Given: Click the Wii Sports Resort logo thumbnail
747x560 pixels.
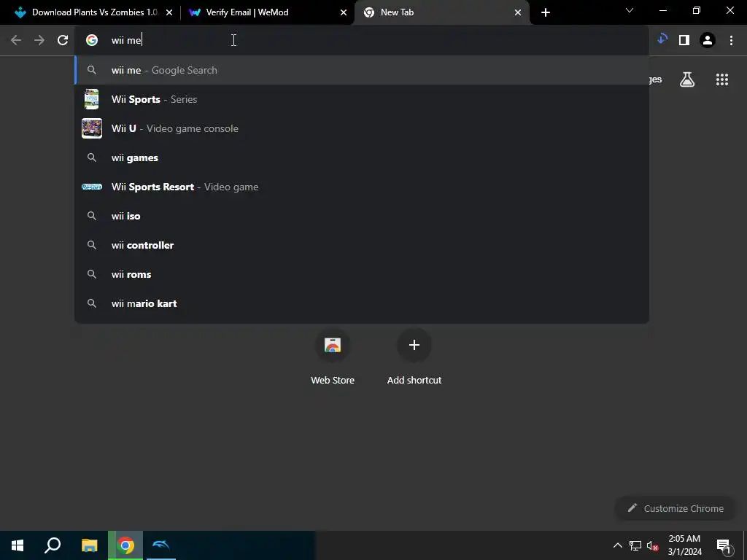Looking at the screenshot, I should [91, 187].
